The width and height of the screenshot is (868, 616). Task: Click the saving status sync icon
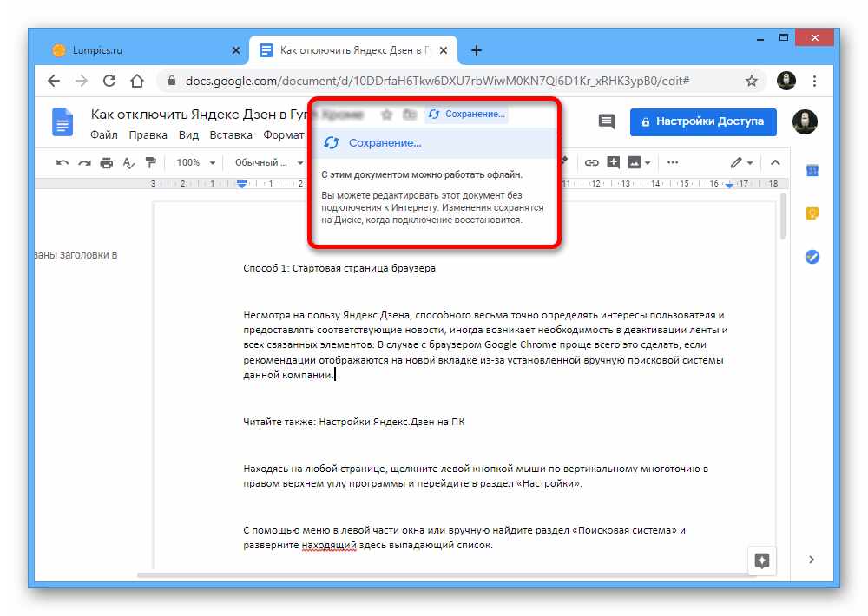click(332, 143)
